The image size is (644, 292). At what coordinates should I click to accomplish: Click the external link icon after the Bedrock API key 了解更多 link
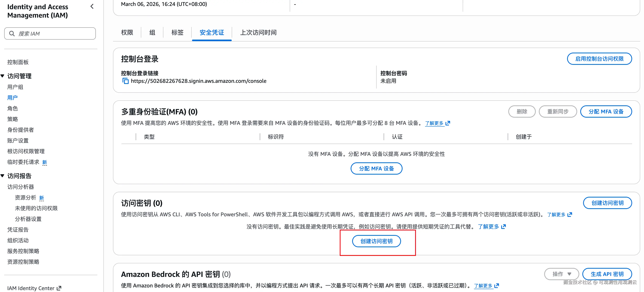click(x=497, y=285)
